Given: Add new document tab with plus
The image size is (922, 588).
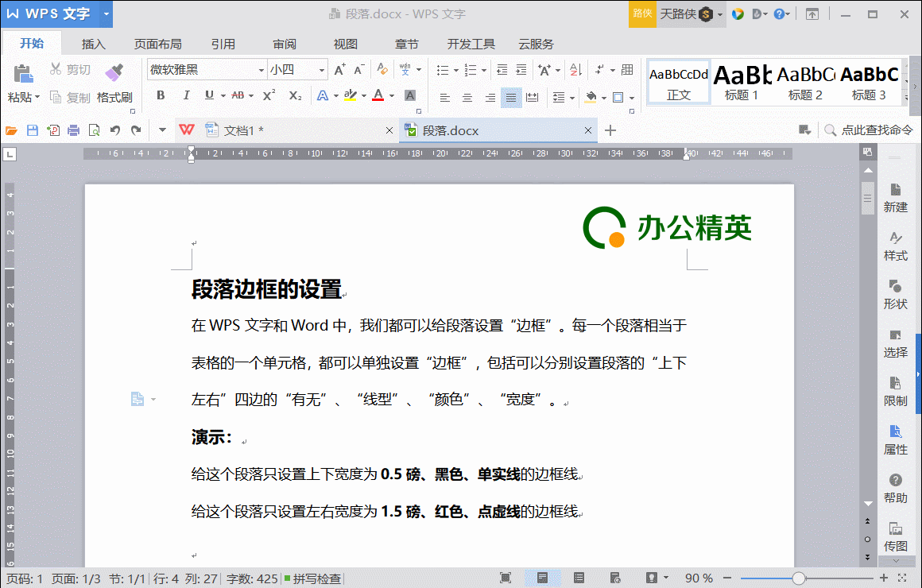Looking at the screenshot, I should tap(610, 130).
